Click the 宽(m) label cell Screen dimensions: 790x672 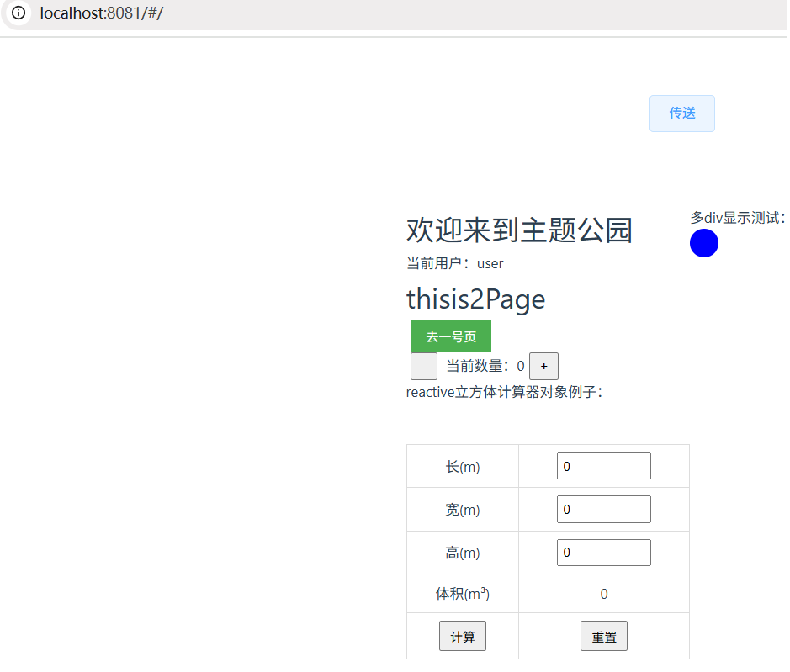click(463, 510)
